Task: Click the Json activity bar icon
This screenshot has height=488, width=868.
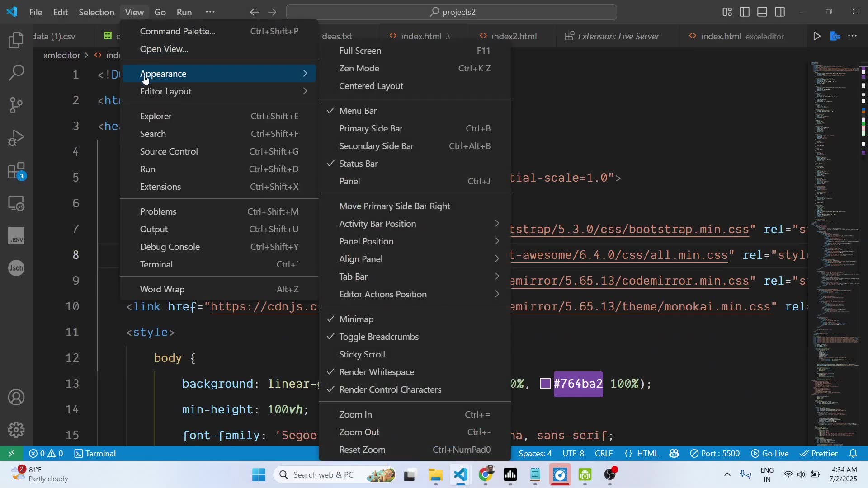Action: pos(16,268)
